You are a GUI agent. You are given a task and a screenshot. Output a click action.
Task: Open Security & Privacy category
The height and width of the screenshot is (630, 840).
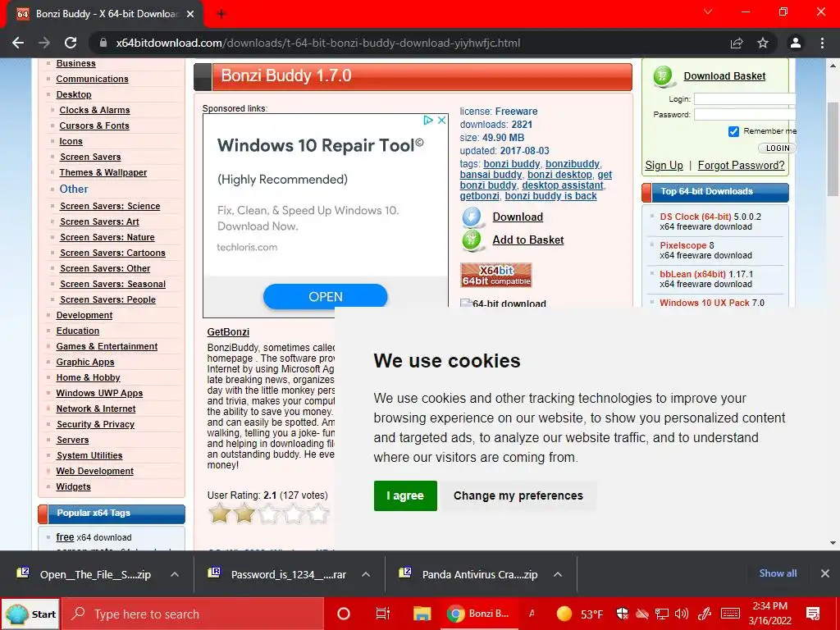(95, 424)
